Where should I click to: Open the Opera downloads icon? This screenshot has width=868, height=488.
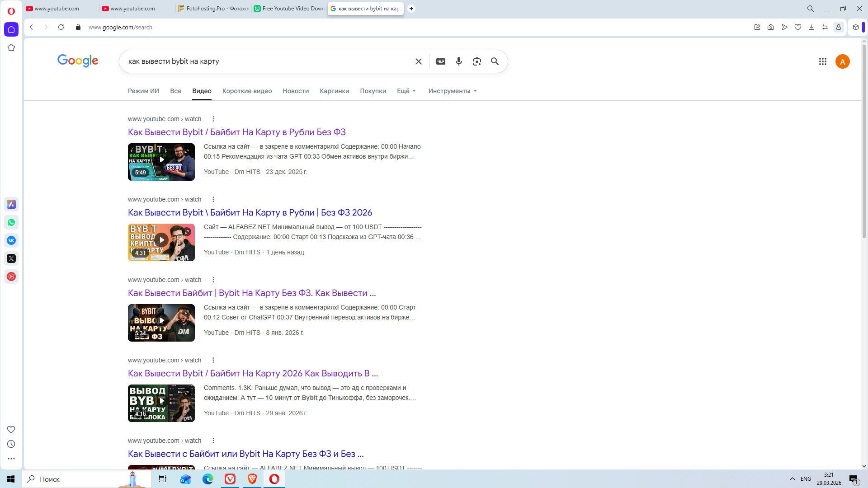point(811,27)
